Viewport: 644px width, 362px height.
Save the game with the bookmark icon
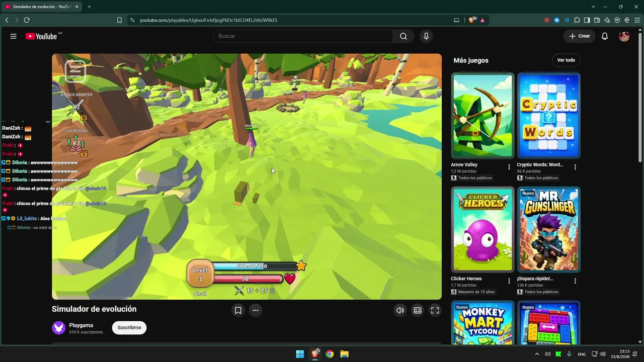pos(238,310)
